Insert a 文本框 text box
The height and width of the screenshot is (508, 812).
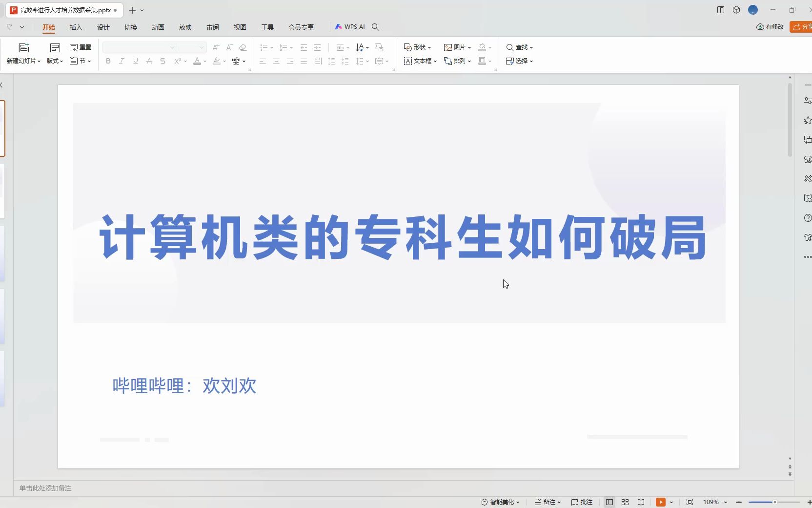coord(420,61)
